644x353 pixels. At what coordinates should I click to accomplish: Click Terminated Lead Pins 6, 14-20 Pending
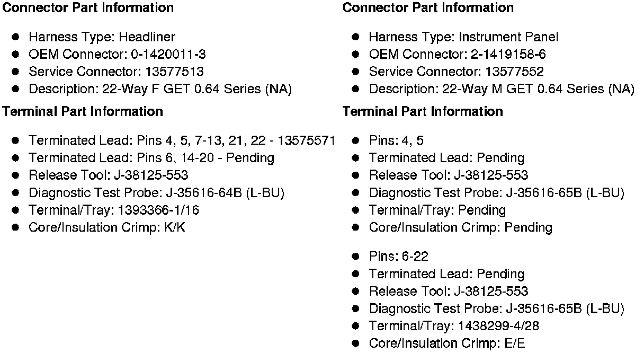(151, 158)
